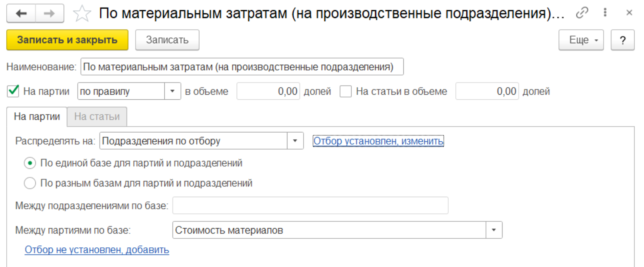Select «По единой базе для партий и подразделений»
Image resolution: width=644 pixels, height=267 pixels.
pyautogui.click(x=30, y=163)
